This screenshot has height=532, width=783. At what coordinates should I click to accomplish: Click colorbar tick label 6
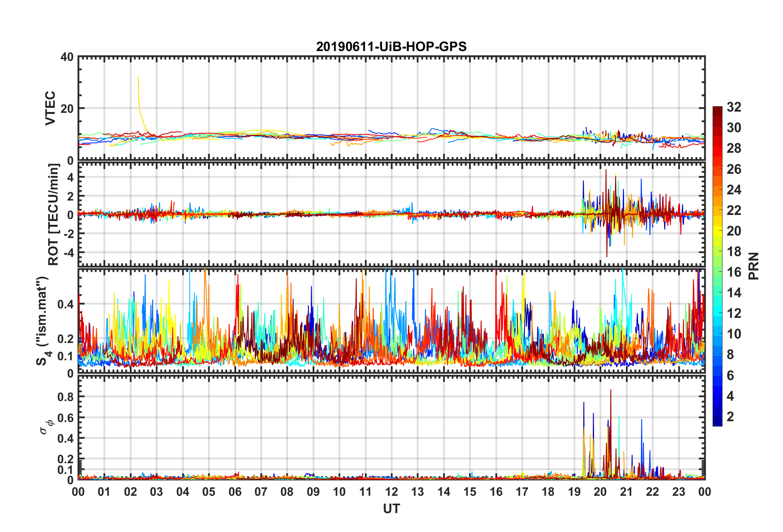[x=730, y=375]
